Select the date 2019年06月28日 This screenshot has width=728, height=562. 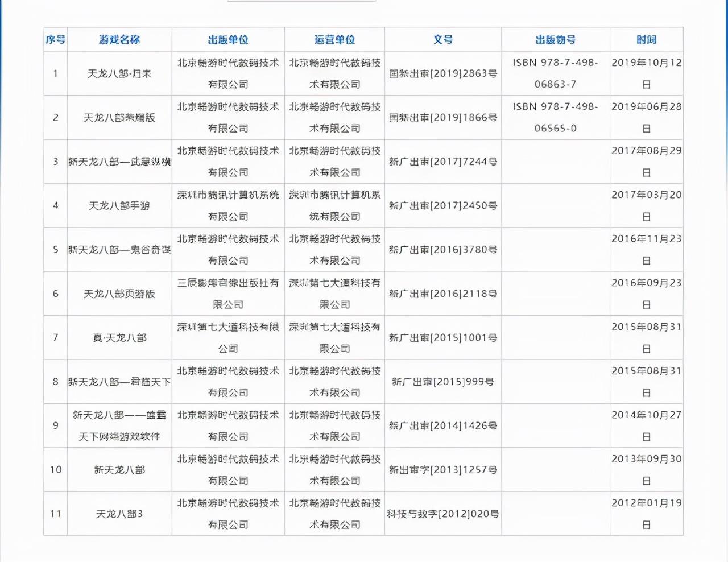coord(647,118)
